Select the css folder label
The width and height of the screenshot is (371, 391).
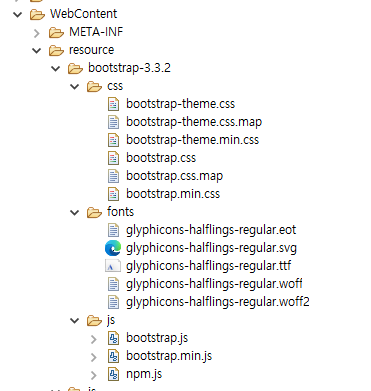(x=115, y=86)
